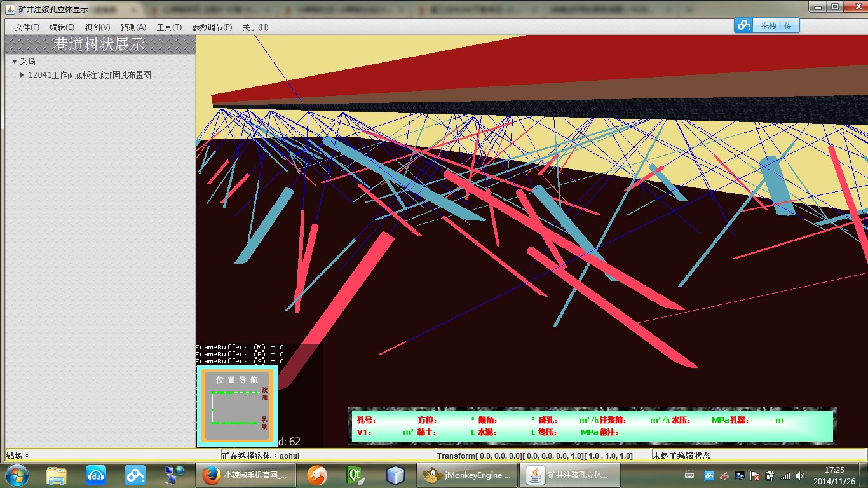The width and height of the screenshot is (868, 488).
Task: Switch to the 矿井注浆孔立体 Java taskbar window
Action: [x=569, y=475]
